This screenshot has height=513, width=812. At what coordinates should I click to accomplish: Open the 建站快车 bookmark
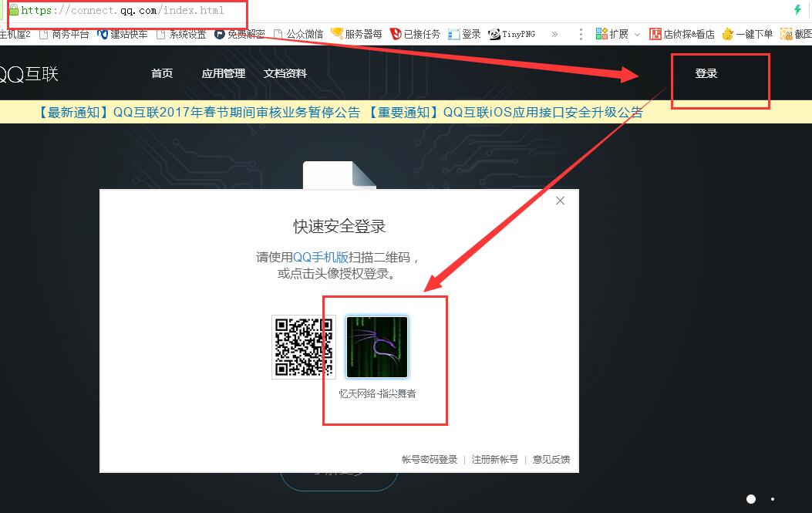tap(123, 34)
